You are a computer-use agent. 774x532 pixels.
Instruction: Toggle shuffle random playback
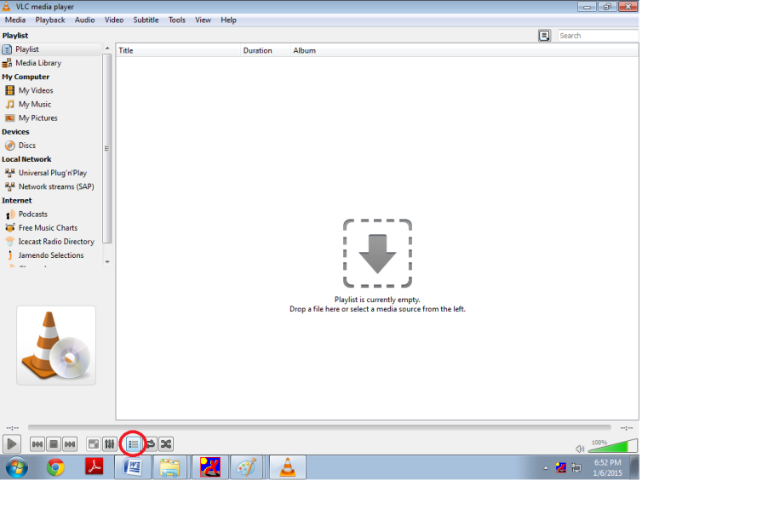coord(166,444)
